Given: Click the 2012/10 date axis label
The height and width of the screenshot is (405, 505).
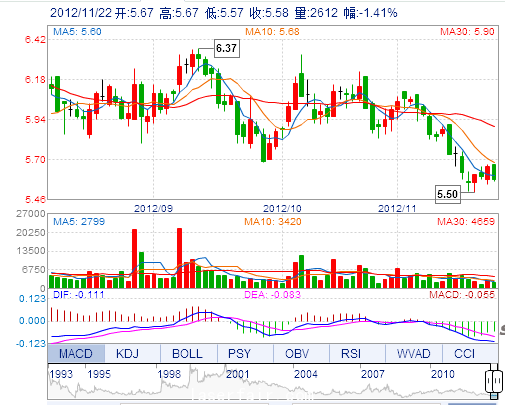Looking at the screenshot, I should 282,209.
